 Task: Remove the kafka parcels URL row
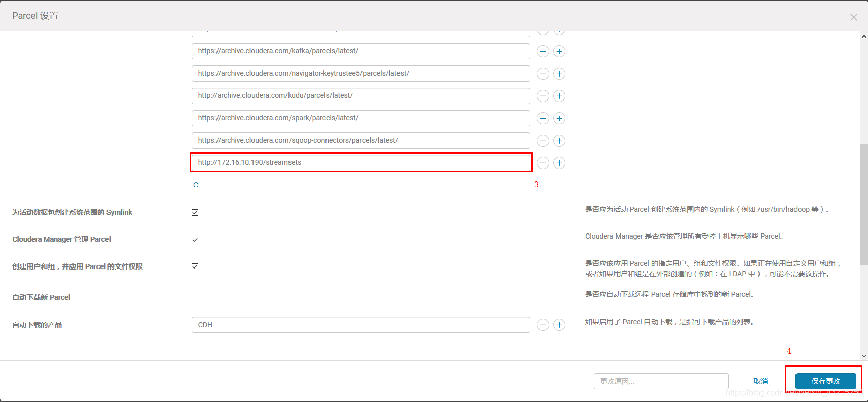(x=542, y=51)
